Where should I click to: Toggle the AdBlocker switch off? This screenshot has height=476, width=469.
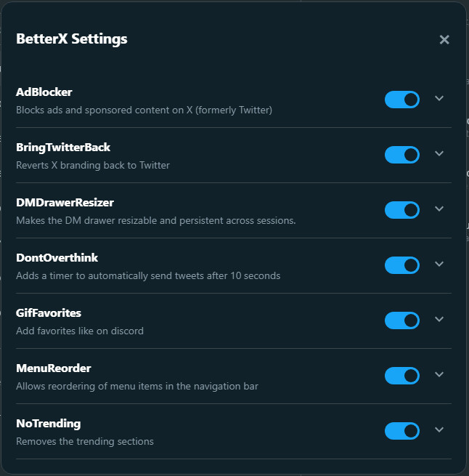point(402,100)
